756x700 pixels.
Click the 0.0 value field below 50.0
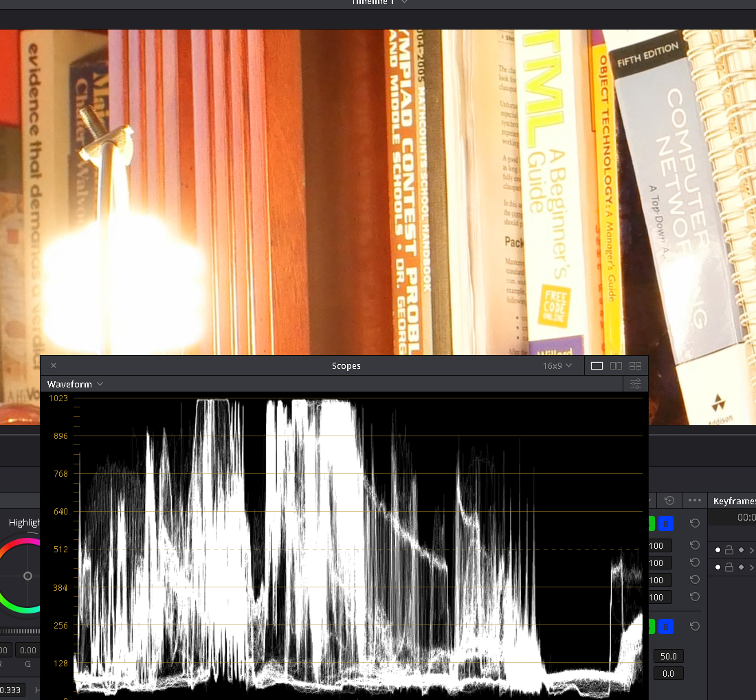pos(668,673)
